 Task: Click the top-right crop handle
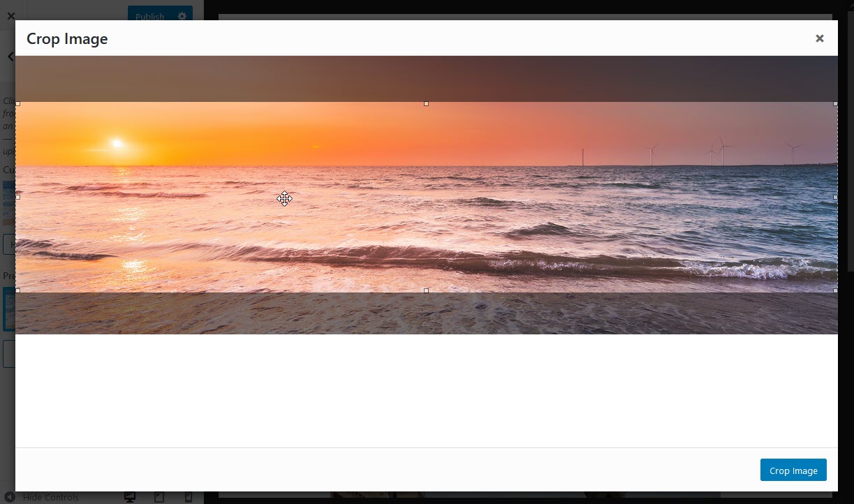835,103
